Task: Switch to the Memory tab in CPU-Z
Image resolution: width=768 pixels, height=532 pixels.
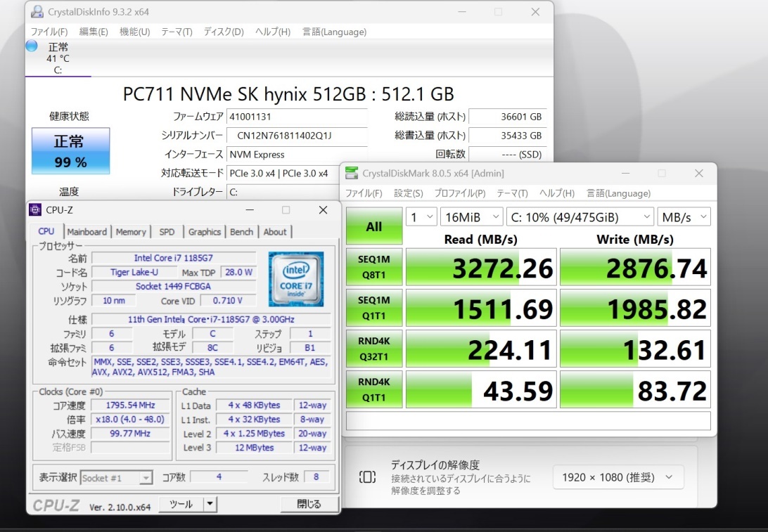Action: pyautogui.click(x=131, y=232)
